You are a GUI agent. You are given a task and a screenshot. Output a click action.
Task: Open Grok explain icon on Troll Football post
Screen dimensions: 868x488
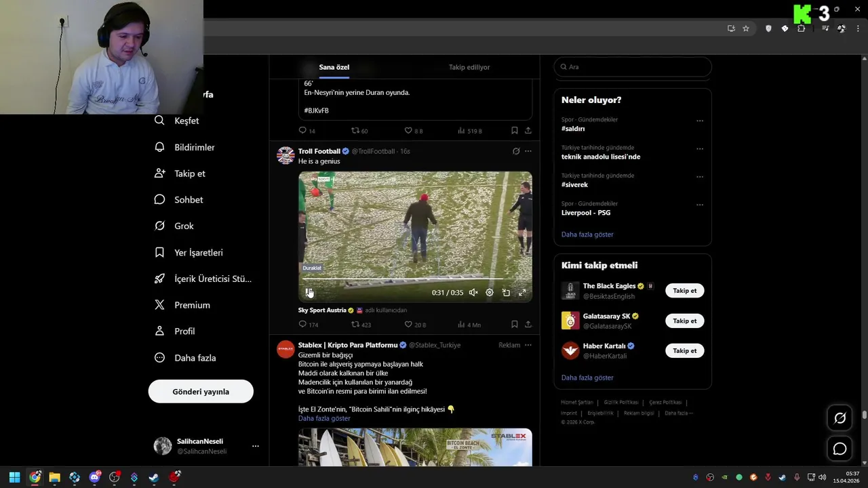pyautogui.click(x=516, y=151)
